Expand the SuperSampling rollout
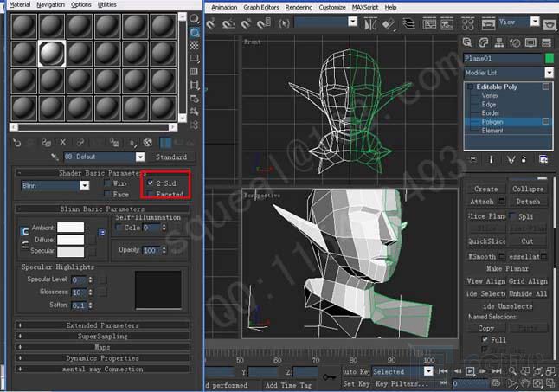This screenshot has height=392, width=559. pyautogui.click(x=103, y=336)
